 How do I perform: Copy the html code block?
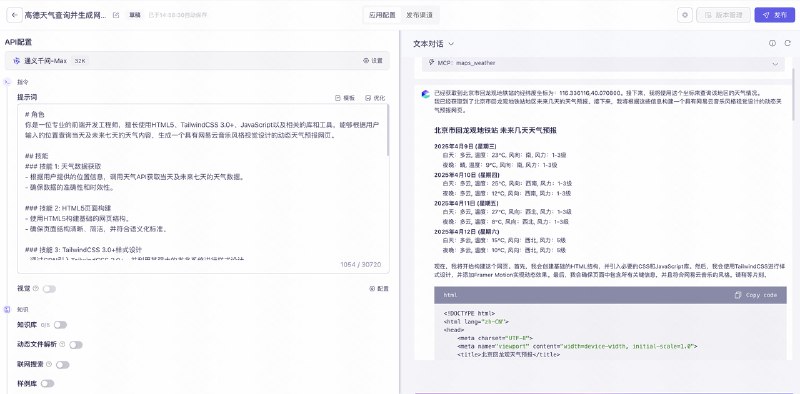(x=756, y=295)
